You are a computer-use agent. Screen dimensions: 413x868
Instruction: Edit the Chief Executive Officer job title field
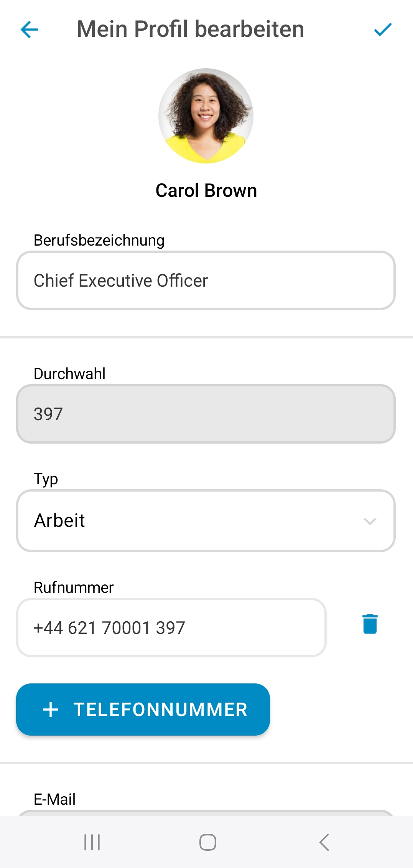pyautogui.click(x=206, y=281)
